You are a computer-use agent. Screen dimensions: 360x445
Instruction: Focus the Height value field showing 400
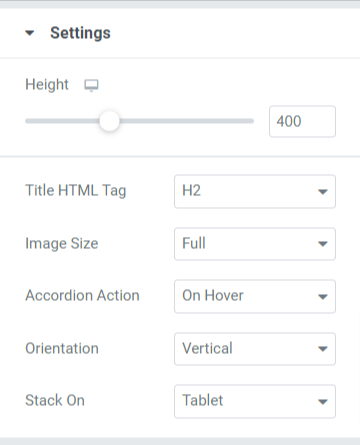coord(302,121)
